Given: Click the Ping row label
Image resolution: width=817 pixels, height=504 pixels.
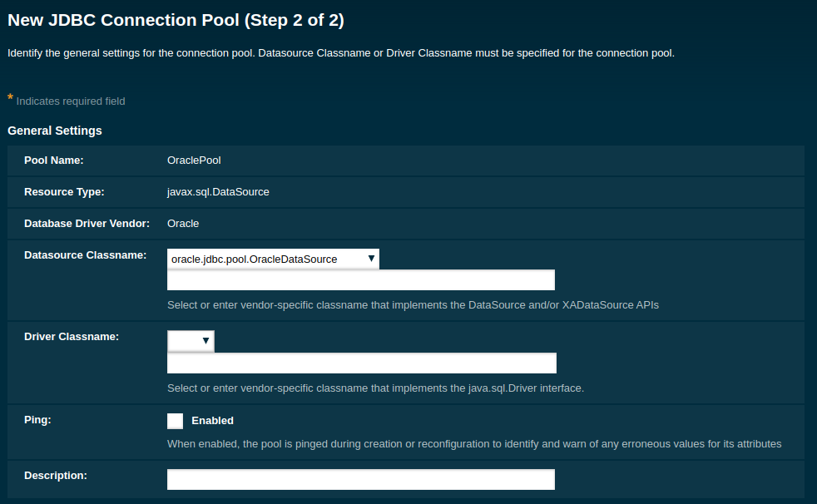Looking at the screenshot, I should pos(37,420).
